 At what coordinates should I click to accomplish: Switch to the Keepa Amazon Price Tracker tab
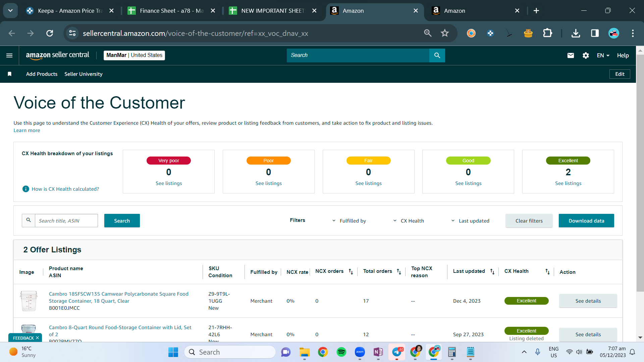point(69,11)
